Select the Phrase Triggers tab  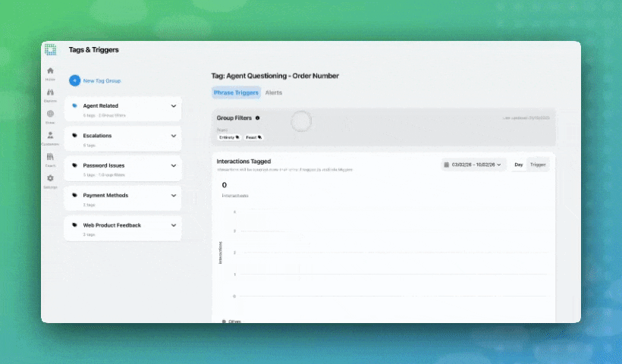point(236,93)
